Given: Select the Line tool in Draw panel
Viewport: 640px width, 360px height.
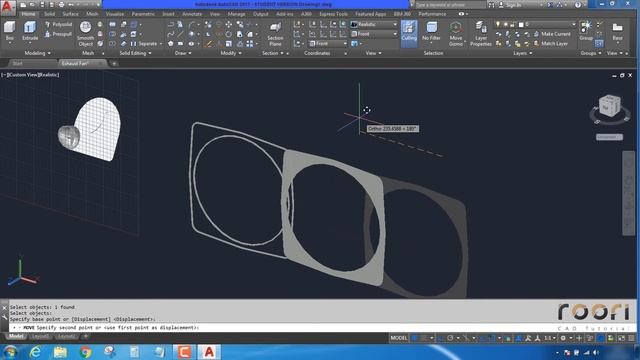Looking at the screenshot, I should [181, 34].
